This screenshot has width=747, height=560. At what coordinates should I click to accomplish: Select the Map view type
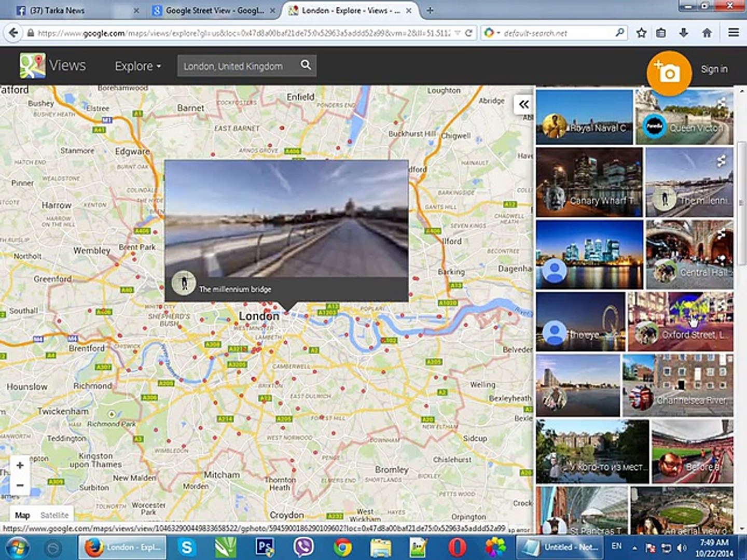point(22,515)
